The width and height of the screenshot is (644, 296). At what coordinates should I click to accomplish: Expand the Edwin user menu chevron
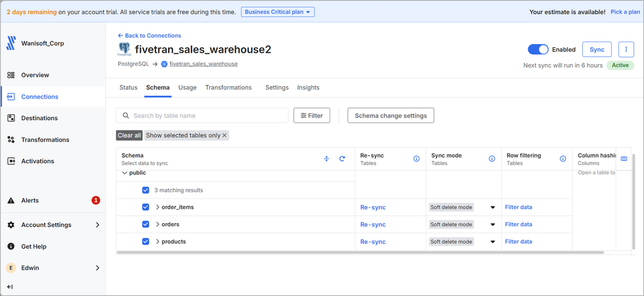[x=97, y=268]
